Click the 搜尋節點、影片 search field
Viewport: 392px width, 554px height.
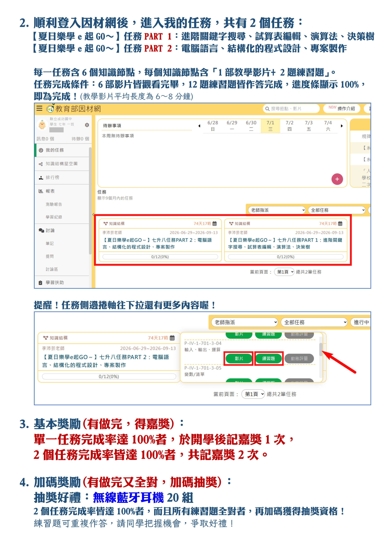pos(291,109)
